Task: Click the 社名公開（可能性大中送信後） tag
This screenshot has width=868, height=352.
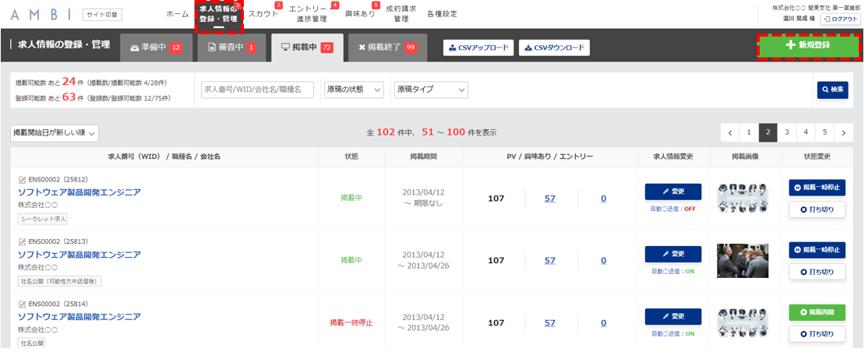Action: pos(59,281)
